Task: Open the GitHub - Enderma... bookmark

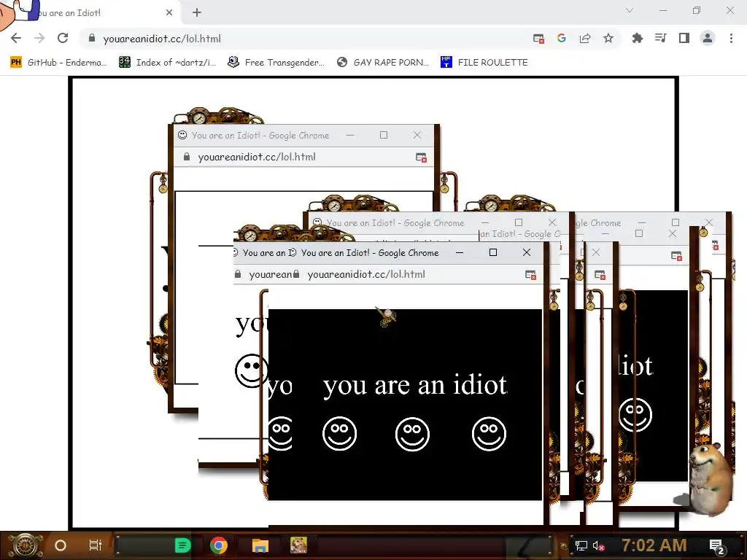Action: [58, 63]
